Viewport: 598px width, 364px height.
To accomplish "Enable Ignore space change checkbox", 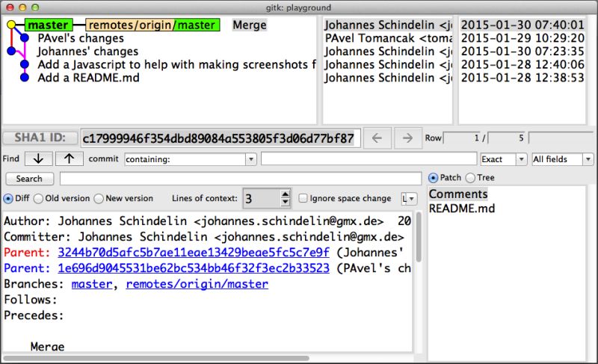I will click(x=303, y=198).
